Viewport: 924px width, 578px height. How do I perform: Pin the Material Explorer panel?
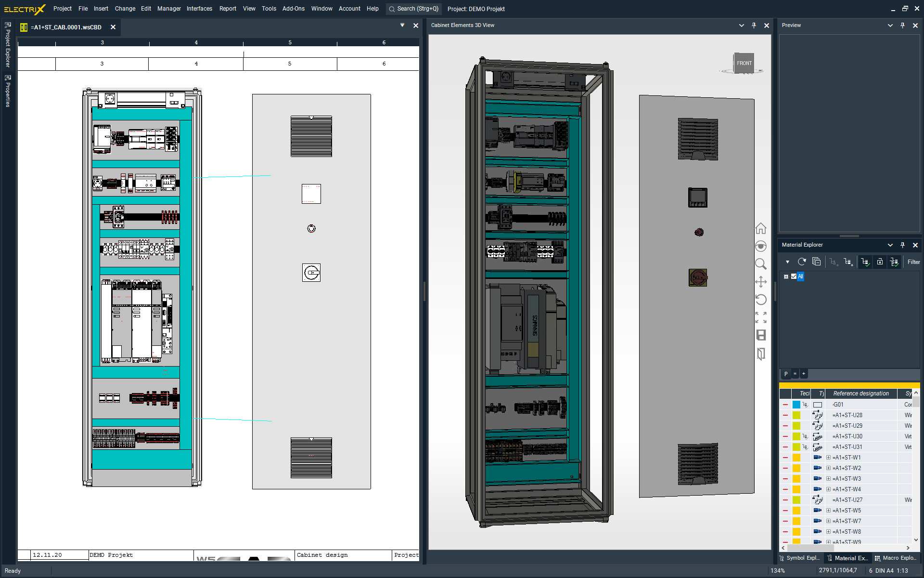pyautogui.click(x=903, y=245)
